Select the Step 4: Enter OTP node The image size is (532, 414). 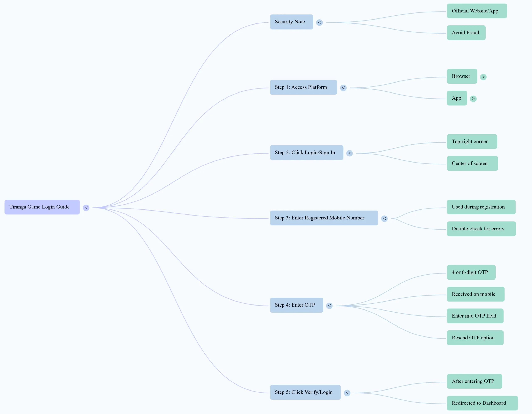tap(297, 305)
